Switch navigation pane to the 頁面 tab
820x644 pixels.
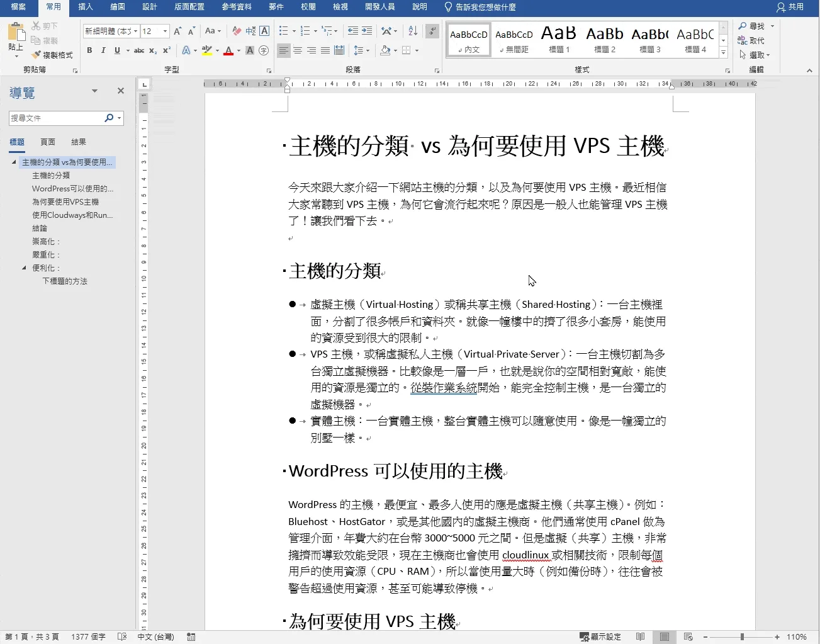click(x=48, y=142)
